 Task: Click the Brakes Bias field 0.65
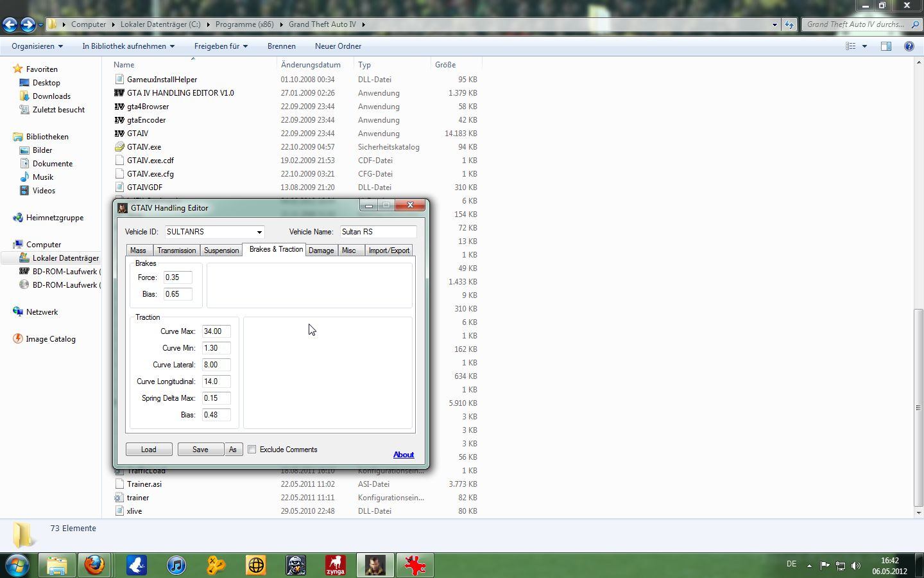[178, 294]
